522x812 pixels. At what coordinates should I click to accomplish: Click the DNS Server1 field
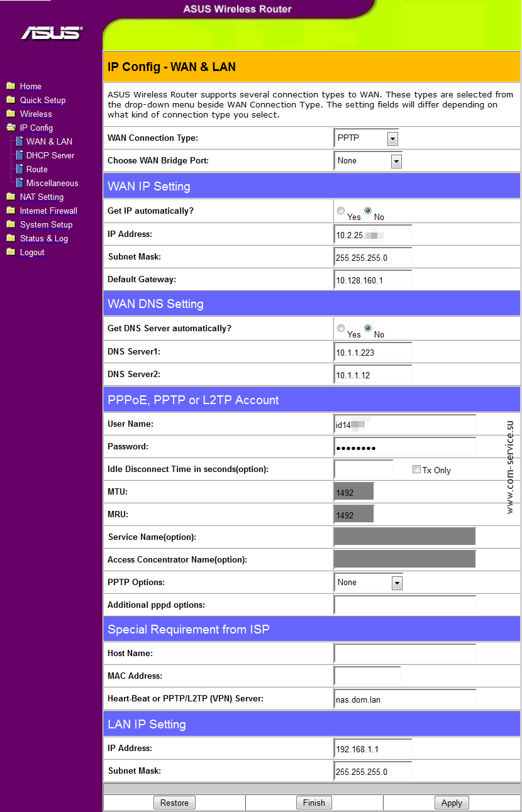pos(374,352)
